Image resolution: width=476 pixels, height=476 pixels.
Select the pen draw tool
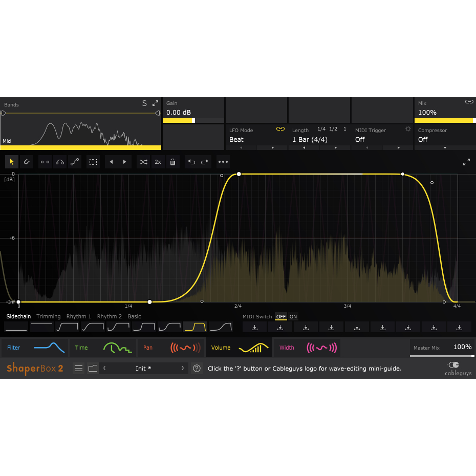27,162
